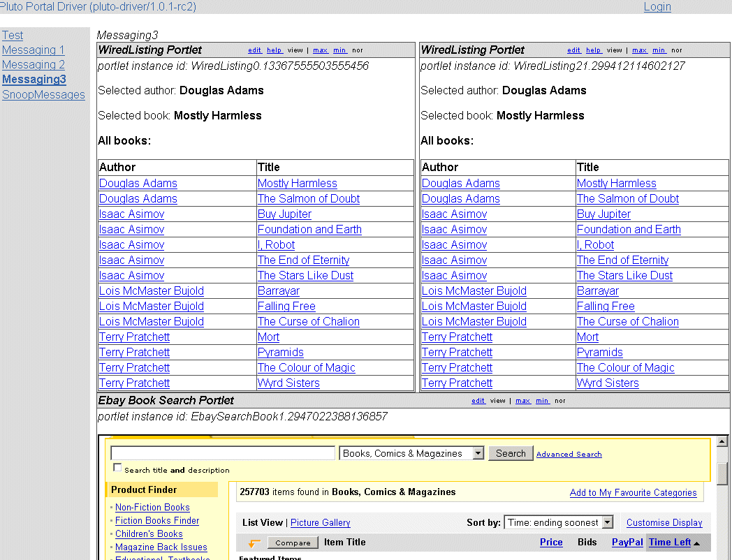
Task: Maximize the right WiredListing Portlet
Action: pyautogui.click(x=639, y=50)
